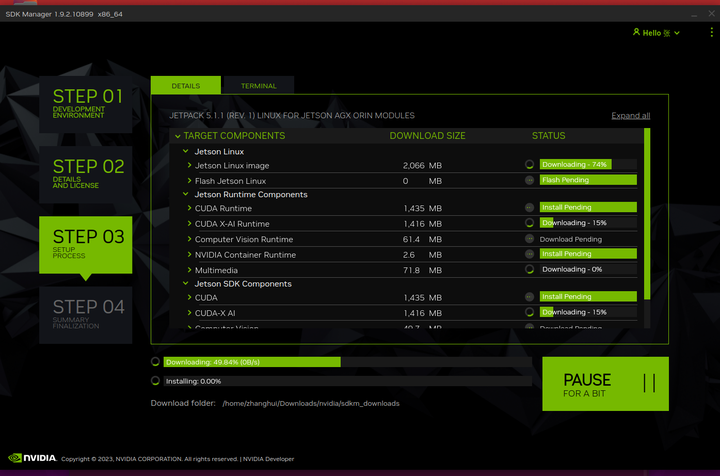The width and height of the screenshot is (720, 476).
Task: Click status icon for NVIDIA Container Runtime
Action: (x=529, y=254)
